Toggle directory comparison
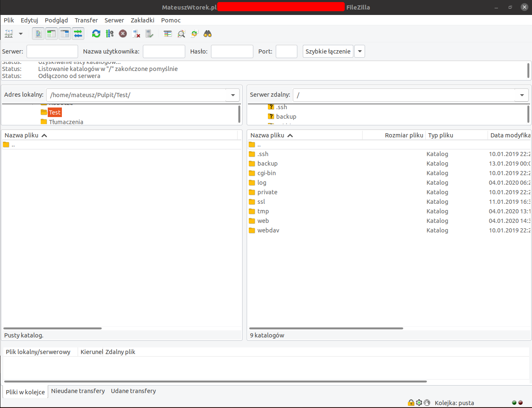Screen dimensions: 532x408 tap(181, 34)
